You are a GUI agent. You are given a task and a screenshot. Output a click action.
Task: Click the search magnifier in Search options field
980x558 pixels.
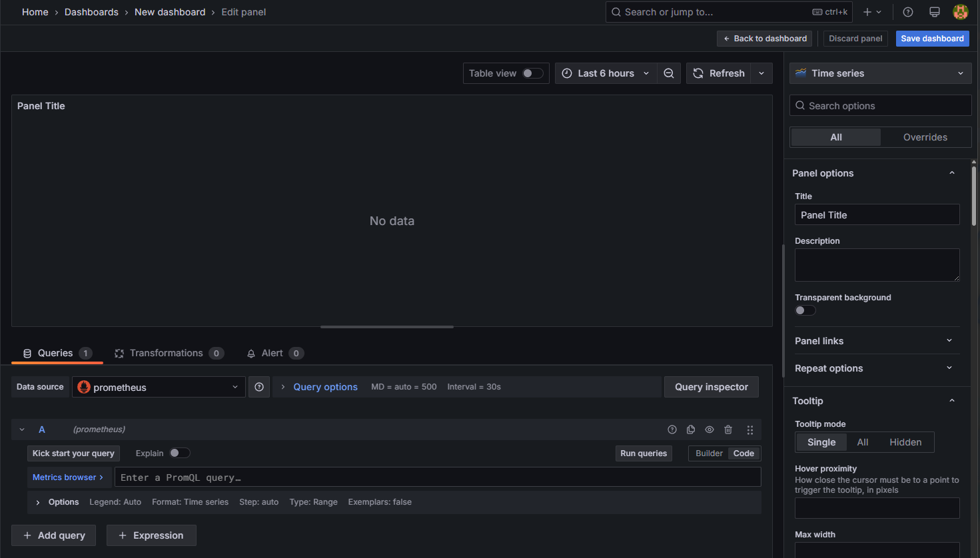(800, 106)
